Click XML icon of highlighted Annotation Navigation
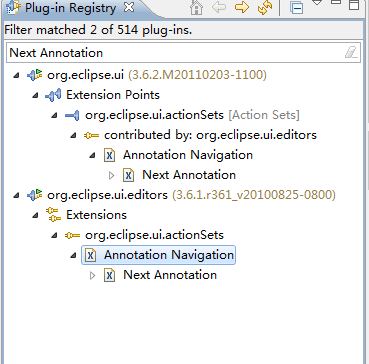 pos(91,255)
